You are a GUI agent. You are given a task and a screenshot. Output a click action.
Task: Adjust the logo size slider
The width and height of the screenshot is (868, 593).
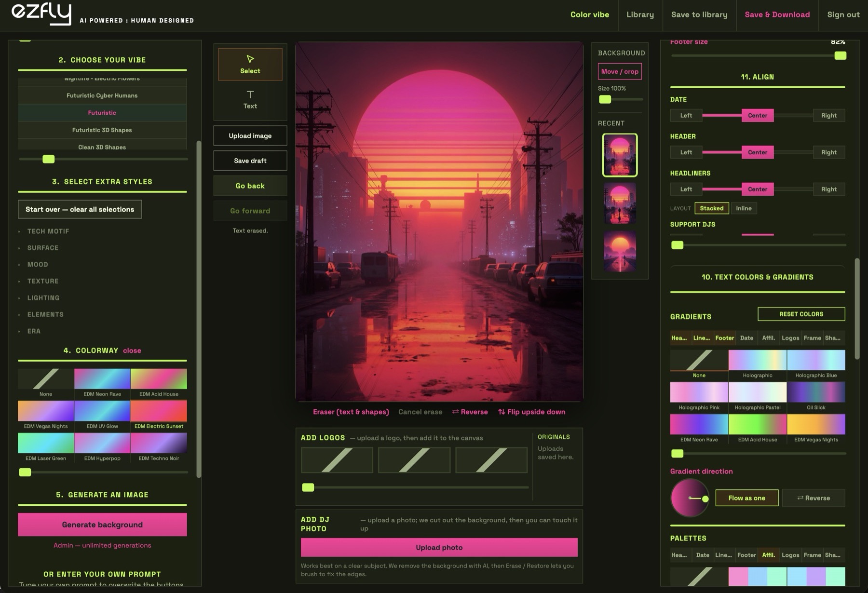pos(308,487)
